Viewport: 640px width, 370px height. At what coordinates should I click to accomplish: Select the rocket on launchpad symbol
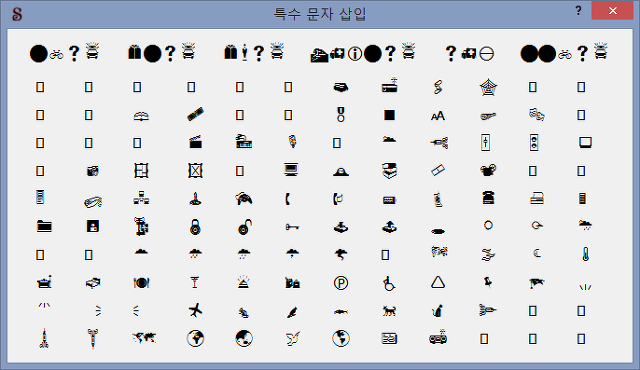[x=44, y=338]
